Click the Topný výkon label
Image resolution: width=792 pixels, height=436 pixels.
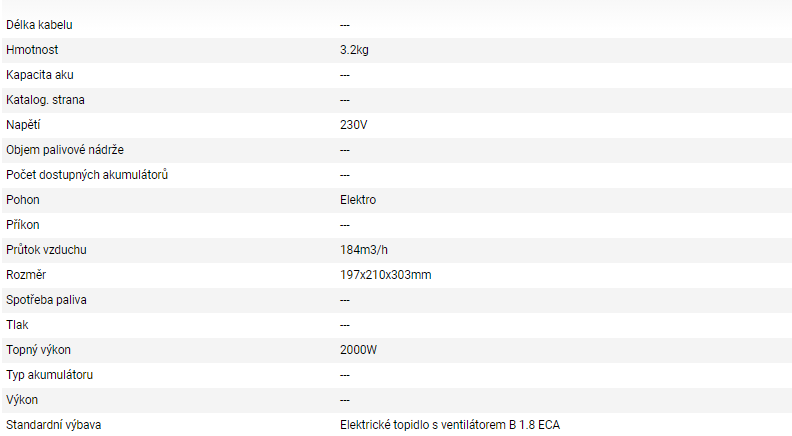[38, 349]
